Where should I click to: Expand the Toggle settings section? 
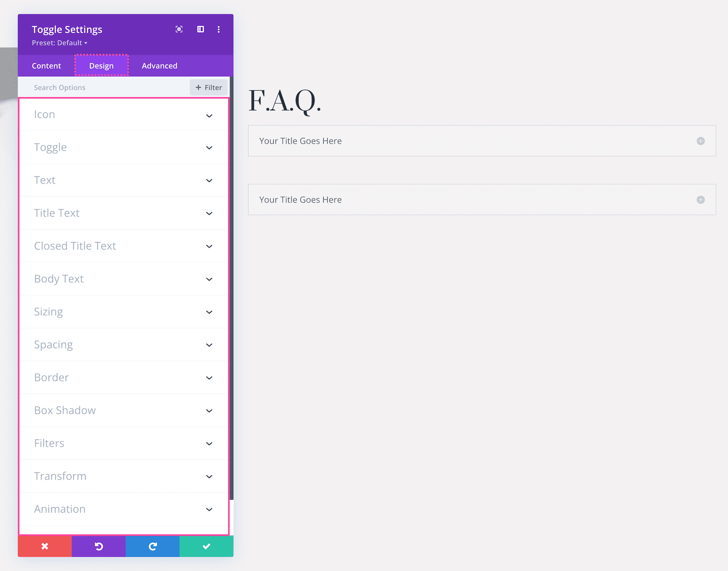tap(123, 147)
